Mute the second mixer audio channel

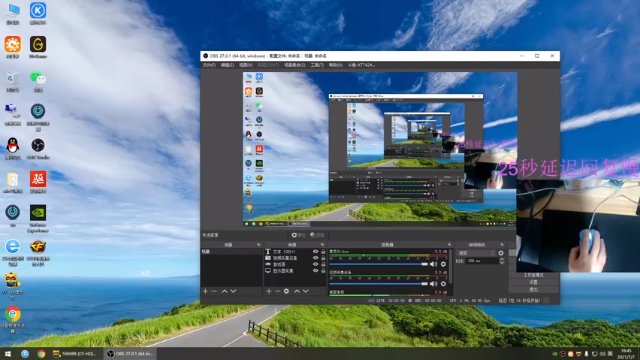click(433, 284)
